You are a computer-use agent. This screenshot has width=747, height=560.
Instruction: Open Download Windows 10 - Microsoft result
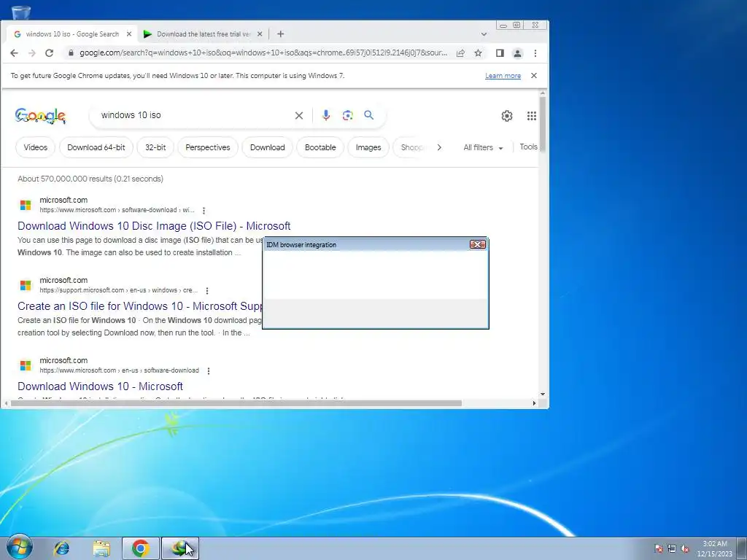pyautogui.click(x=100, y=386)
